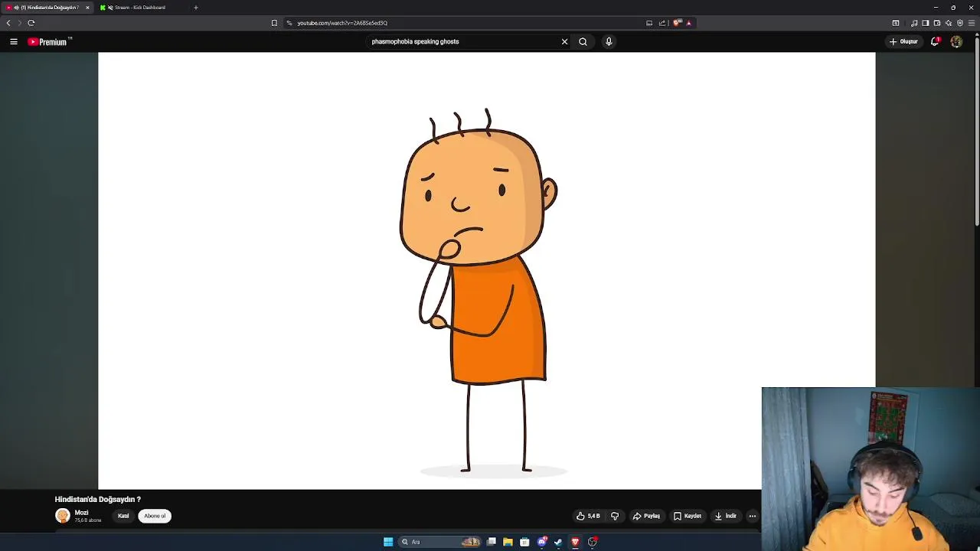Open the YouTube hamburger guide menu

pyautogui.click(x=14, y=41)
